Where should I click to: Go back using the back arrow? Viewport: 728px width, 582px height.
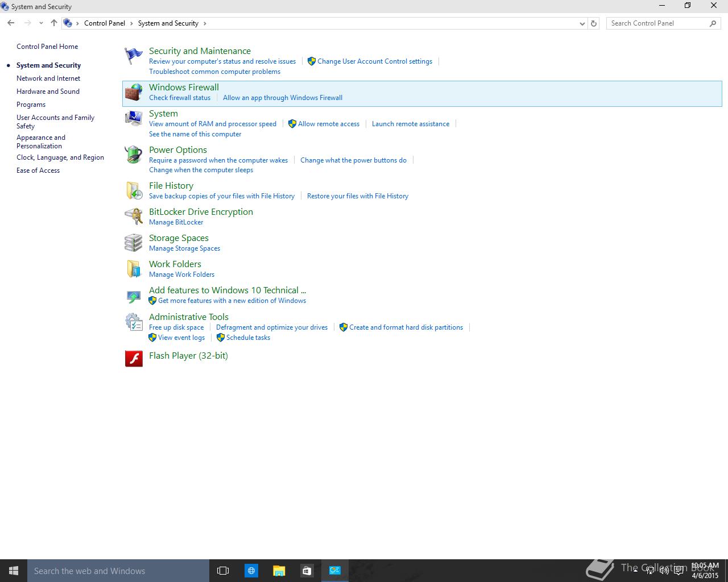point(11,23)
